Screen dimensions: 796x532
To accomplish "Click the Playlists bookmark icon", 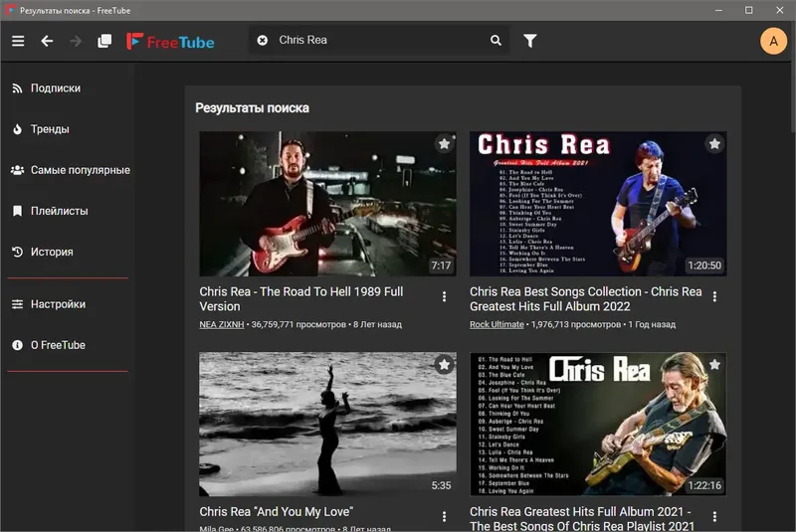I will (17, 211).
